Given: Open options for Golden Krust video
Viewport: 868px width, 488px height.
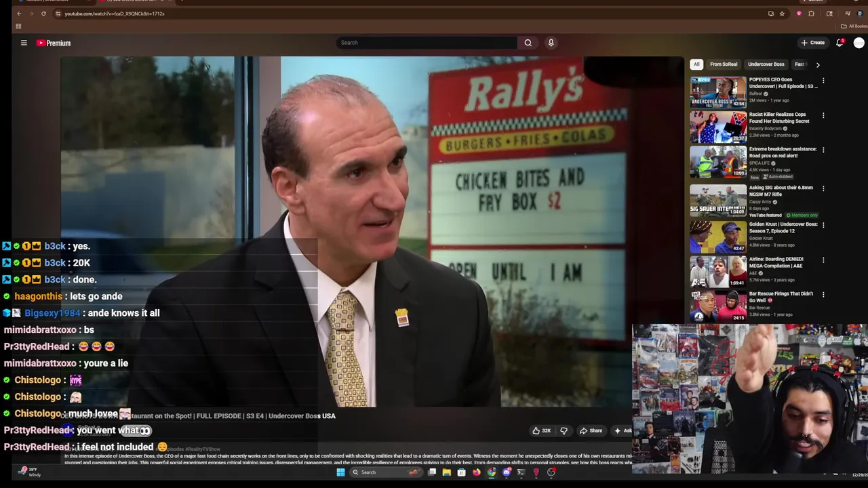Looking at the screenshot, I should [x=823, y=225].
